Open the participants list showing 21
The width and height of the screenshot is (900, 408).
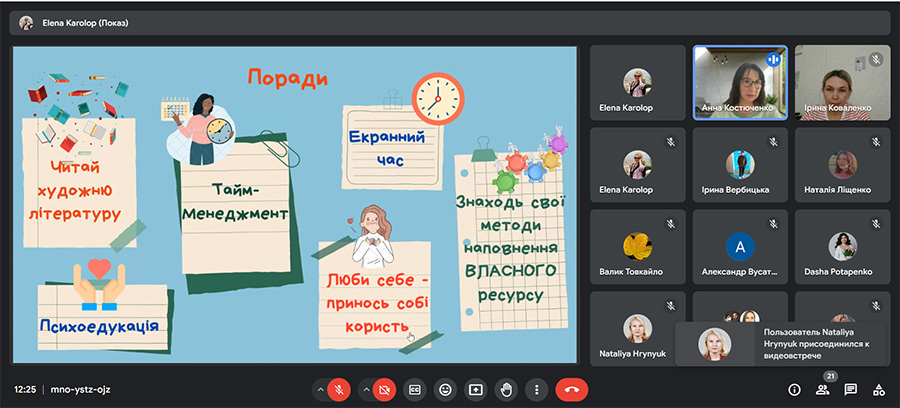coord(823,390)
